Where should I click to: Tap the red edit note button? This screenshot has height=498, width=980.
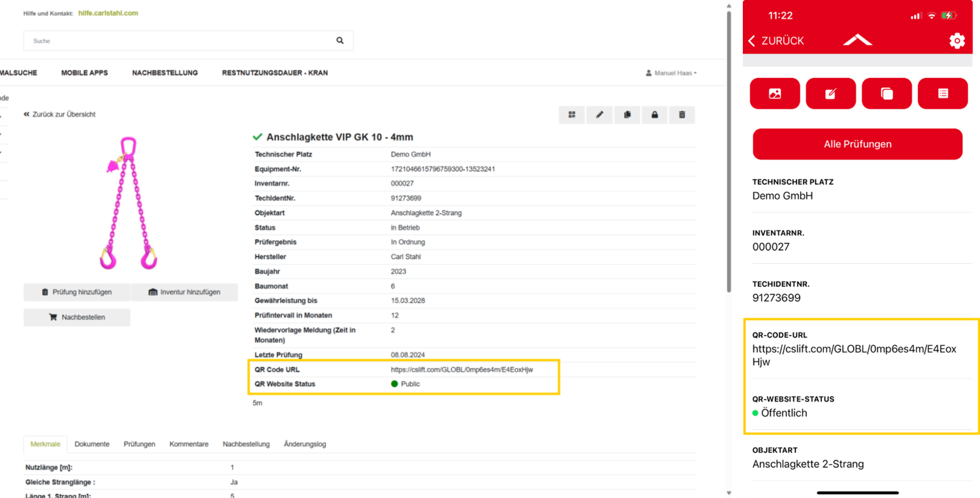tap(831, 94)
